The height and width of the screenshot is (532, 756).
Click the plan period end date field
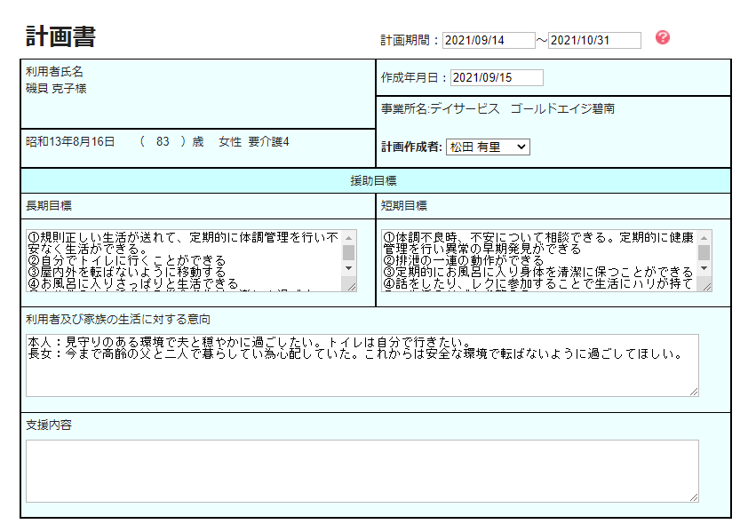[x=594, y=41]
